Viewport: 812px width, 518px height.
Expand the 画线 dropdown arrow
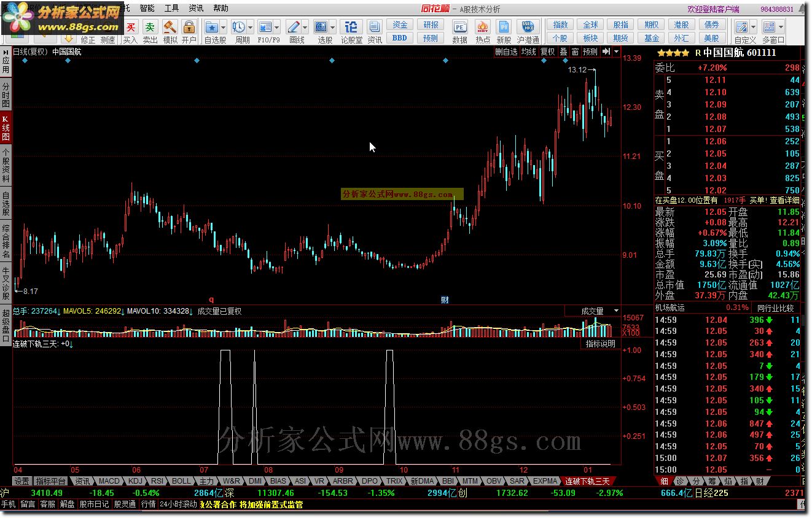coord(305,27)
